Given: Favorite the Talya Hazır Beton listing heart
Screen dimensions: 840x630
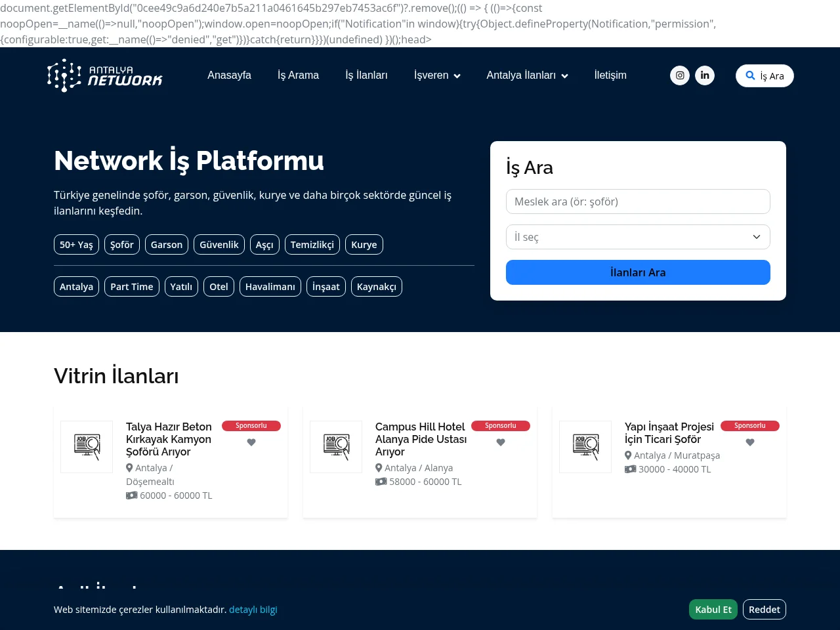Looking at the screenshot, I should click(251, 442).
